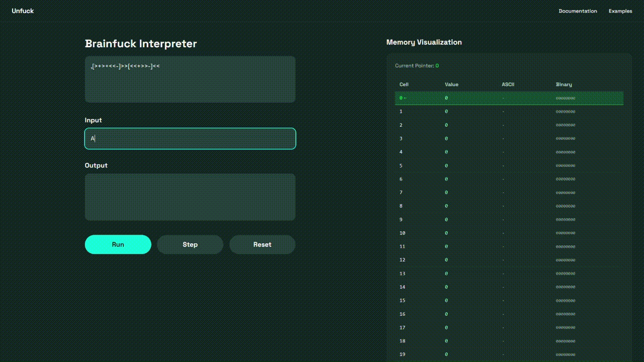Image resolution: width=644 pixels, height=362 pixels.
Task: Click the Value column header
Action: tap(451, 84)
